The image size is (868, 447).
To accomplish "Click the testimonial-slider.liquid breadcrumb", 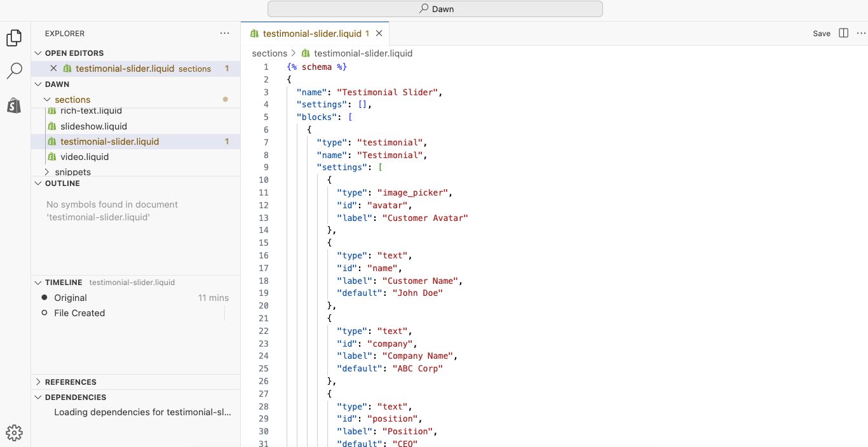I will (363, 53).
